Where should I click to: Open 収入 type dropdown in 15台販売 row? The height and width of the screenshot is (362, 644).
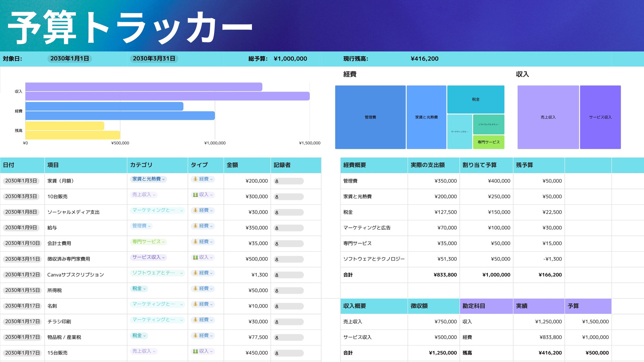(x=203, y=351)
